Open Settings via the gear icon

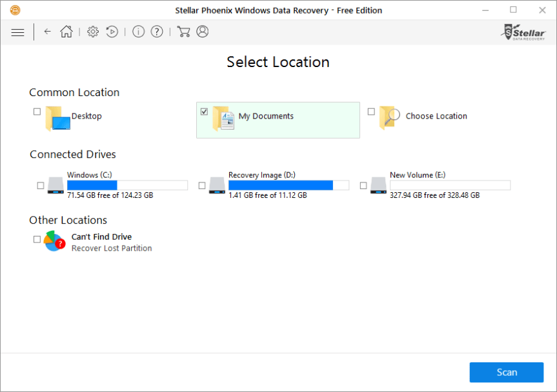93,32
